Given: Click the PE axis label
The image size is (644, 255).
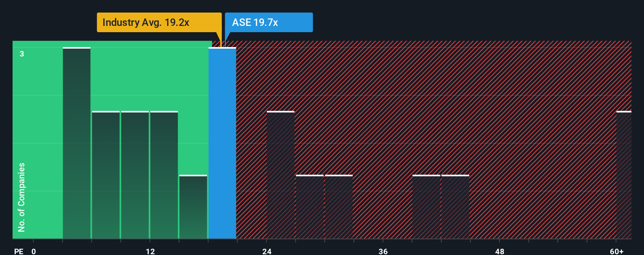Looking at the screenshot, I should pos(19,251).
